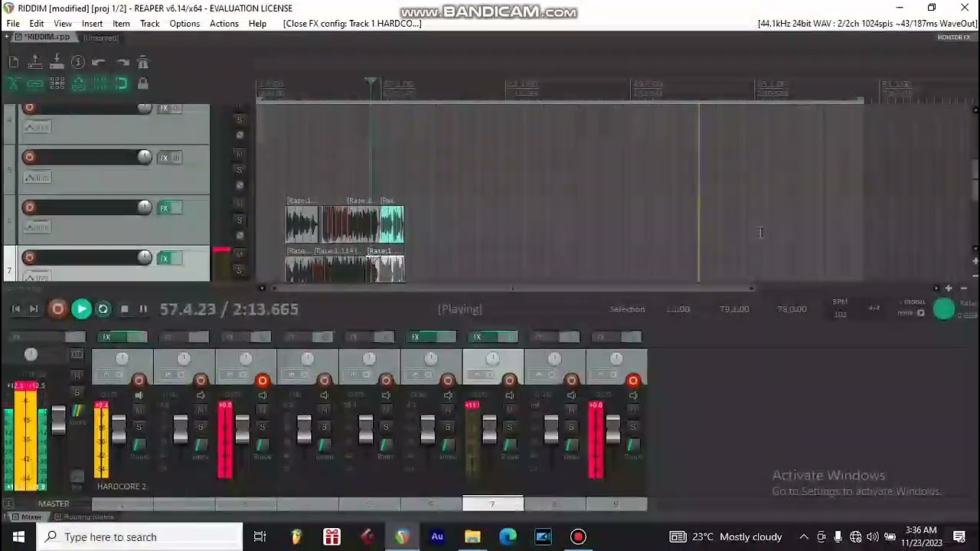Open FX chain on track 7 panel

(163, 259)
